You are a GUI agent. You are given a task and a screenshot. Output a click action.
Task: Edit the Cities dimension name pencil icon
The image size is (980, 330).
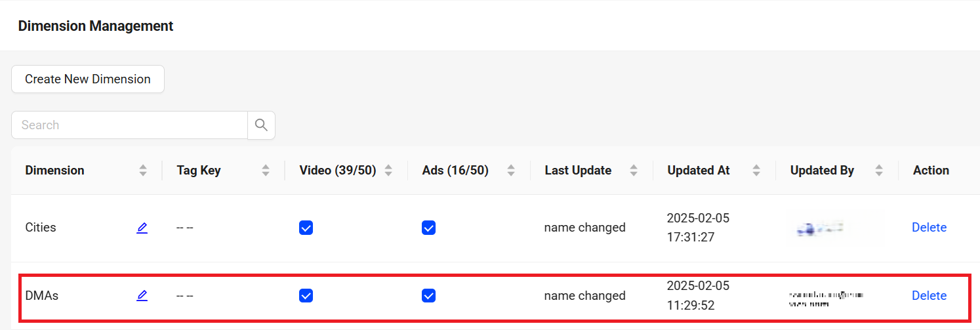(142, 228)
